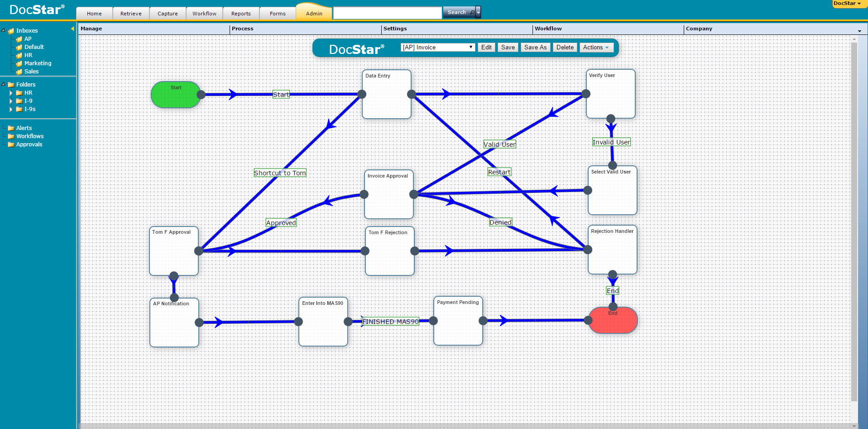
Task: Collapse the Inboxes tree node
Action: coord(4,30)
